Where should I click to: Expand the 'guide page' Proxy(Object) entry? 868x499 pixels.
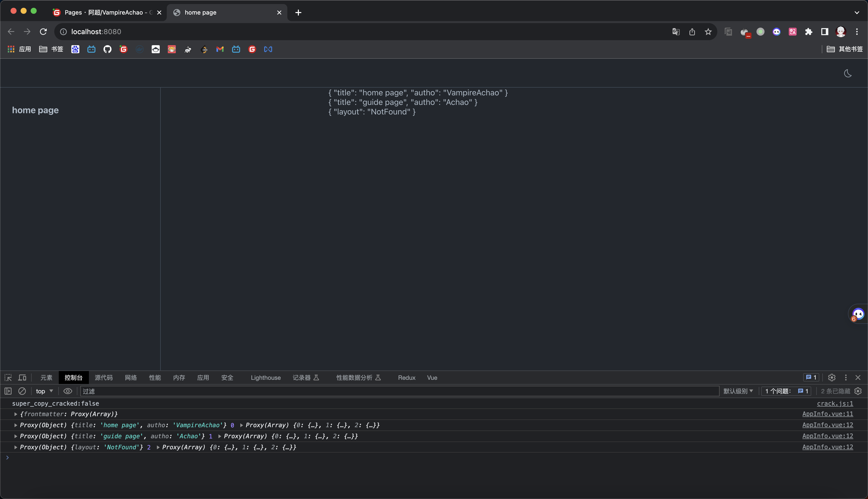[x=16, y=436]
